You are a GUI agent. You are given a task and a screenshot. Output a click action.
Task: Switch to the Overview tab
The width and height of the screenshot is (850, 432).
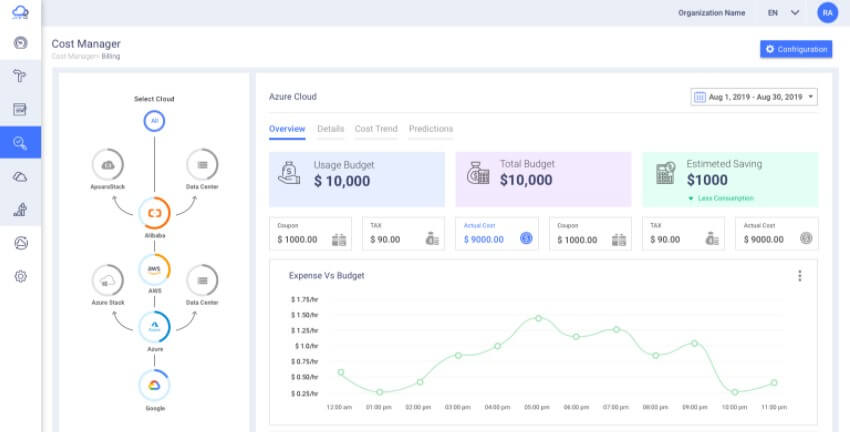coord(287,129)
